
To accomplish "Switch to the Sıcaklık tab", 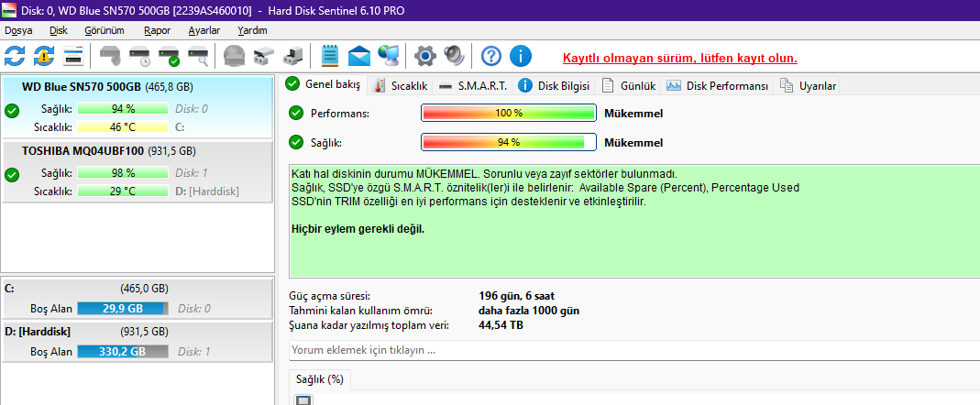I will pyautogui.click(x=400, y=86).
